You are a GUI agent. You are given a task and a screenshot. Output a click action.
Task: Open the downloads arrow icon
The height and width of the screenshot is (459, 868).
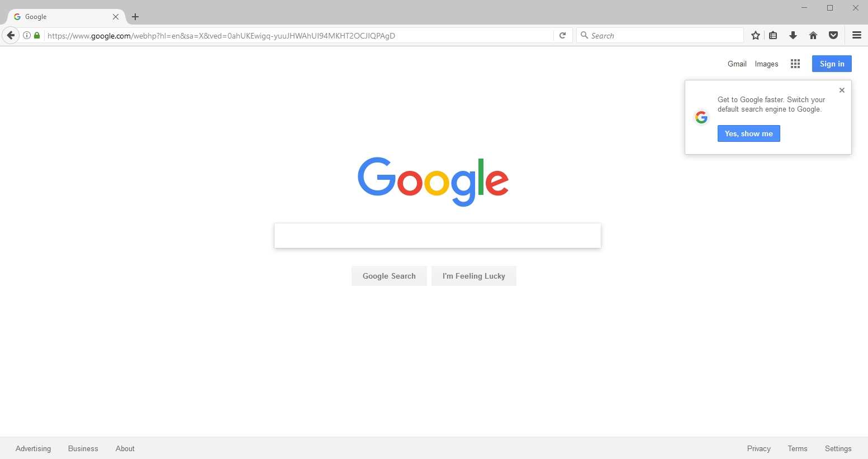(x=793, y=35)
